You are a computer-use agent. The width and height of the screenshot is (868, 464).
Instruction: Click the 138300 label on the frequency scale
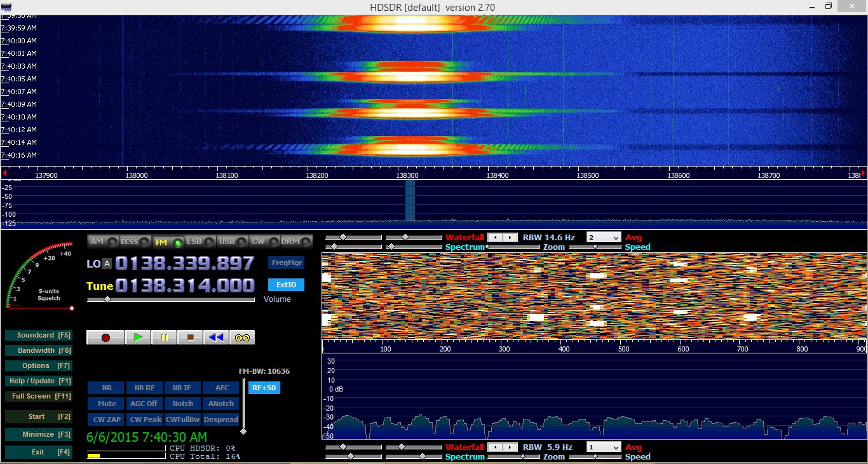point(407,174)
